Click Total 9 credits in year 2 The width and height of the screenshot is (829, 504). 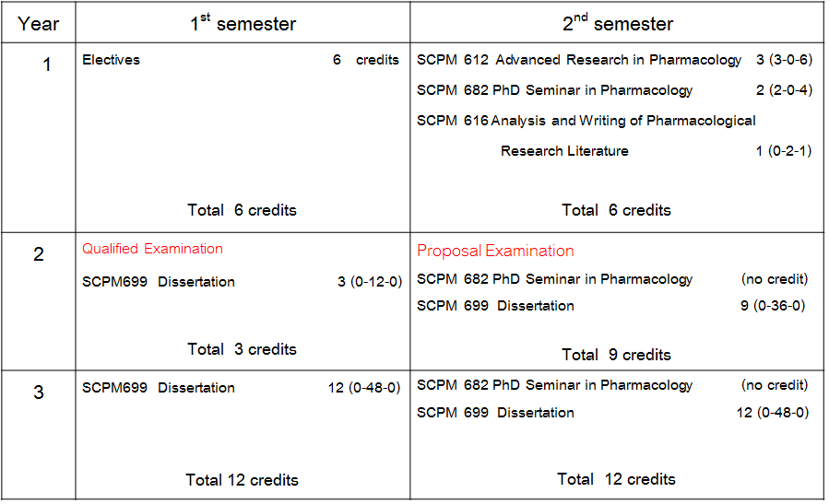coord(616,355)
